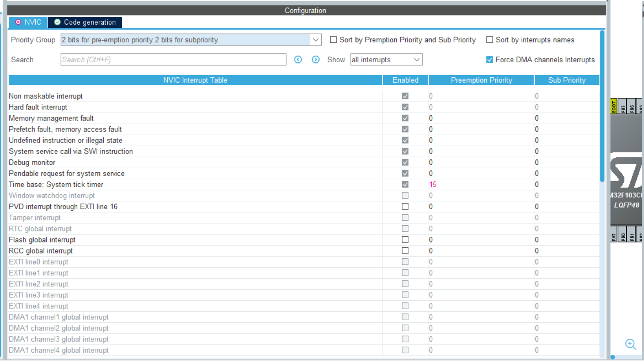
Task: Switch to the NVIC tab
Action: tap(28, 22)
